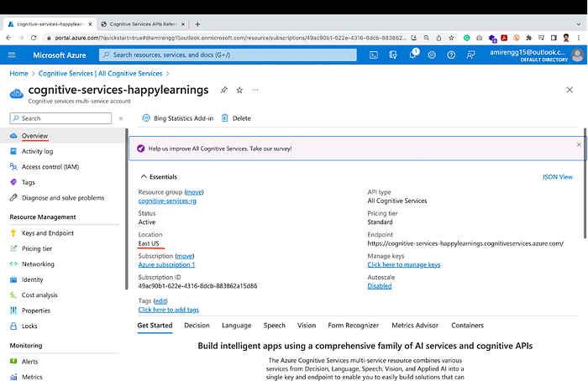
Task: Click here to manage keys link
Action: pos(404,265)
